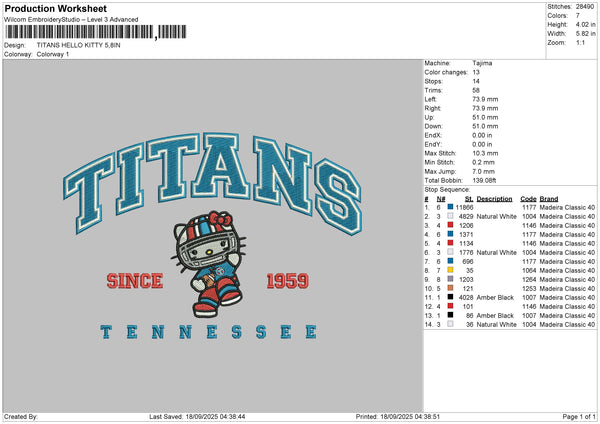This screenshot has height=424, width=600.
Task: Click the arched TITANS lettering in the design
Action: [213, 183]
